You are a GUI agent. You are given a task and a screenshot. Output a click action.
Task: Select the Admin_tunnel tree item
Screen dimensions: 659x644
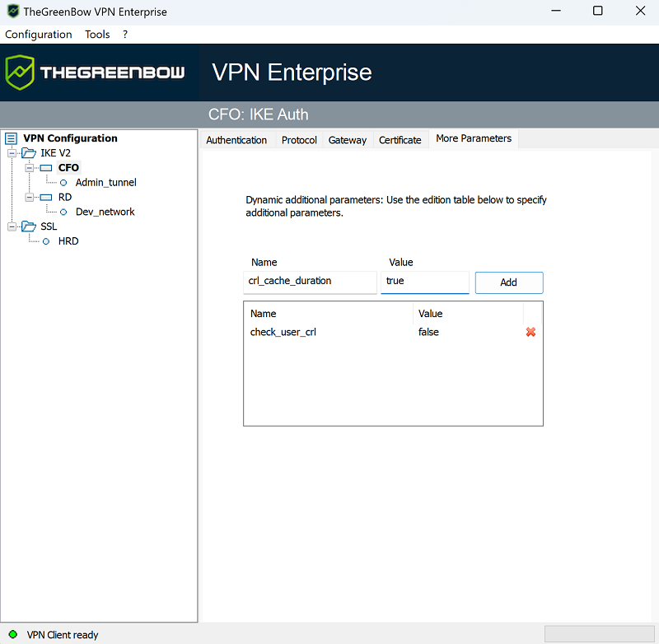coord(106,182)
